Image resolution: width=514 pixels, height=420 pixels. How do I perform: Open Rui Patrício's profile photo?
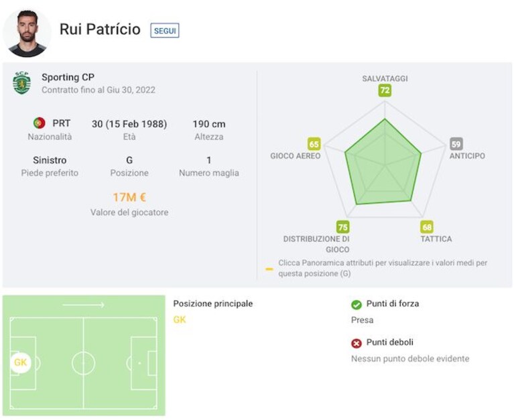coord(27,33)
